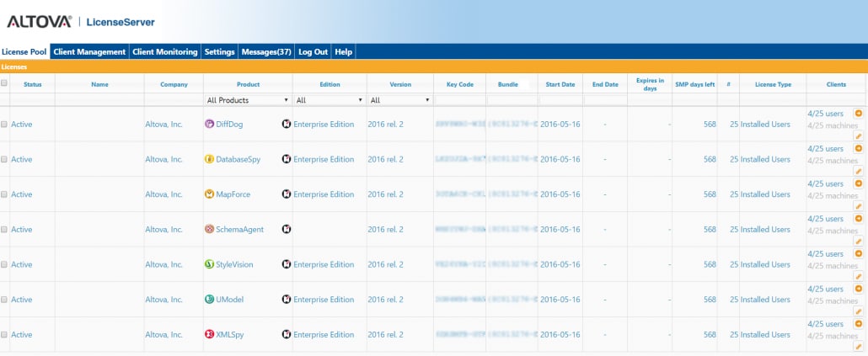Click the pencil edit icon for SchemaAgent license
Screen dimensions: 868x356
point(859,241)
